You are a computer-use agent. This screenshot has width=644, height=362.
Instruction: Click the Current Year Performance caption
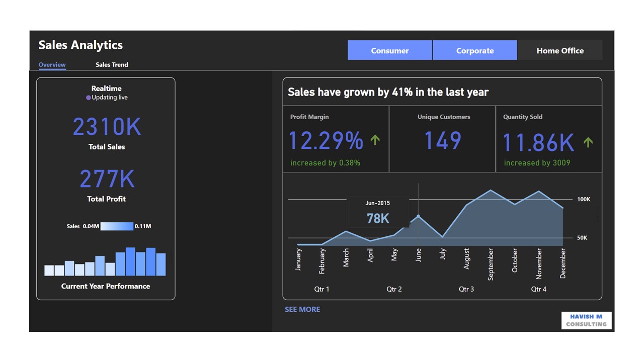pyautogui.click(x=106, y=286)
